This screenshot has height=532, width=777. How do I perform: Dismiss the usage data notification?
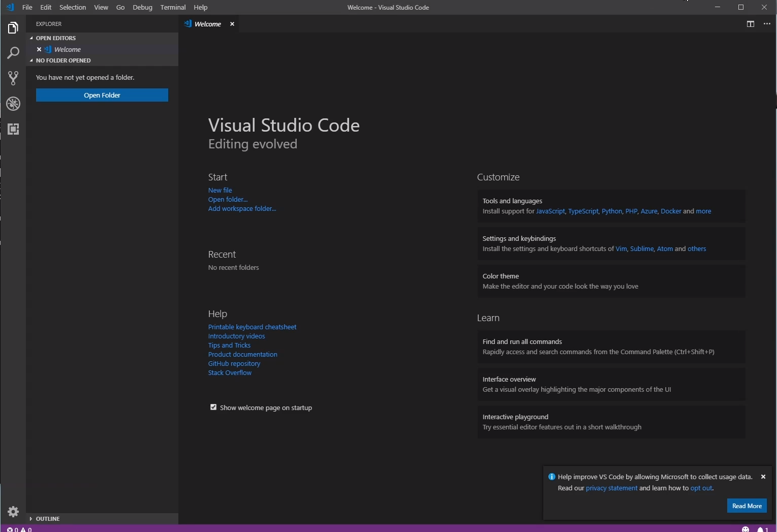click(x=763, y=477)
